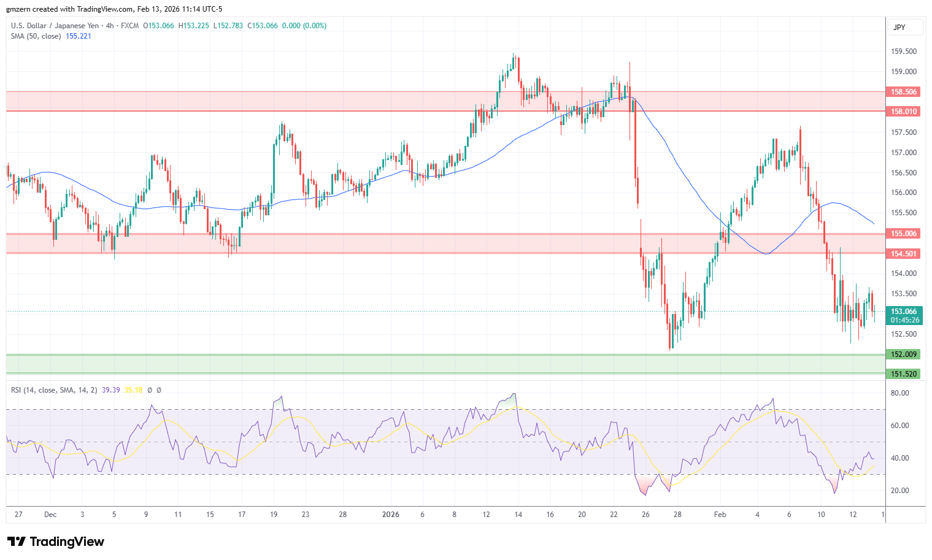Screen dimensions: 932x560
Task: Select the RSI (14, close, SMA, 14, 2) label
Action: (54, 390)
